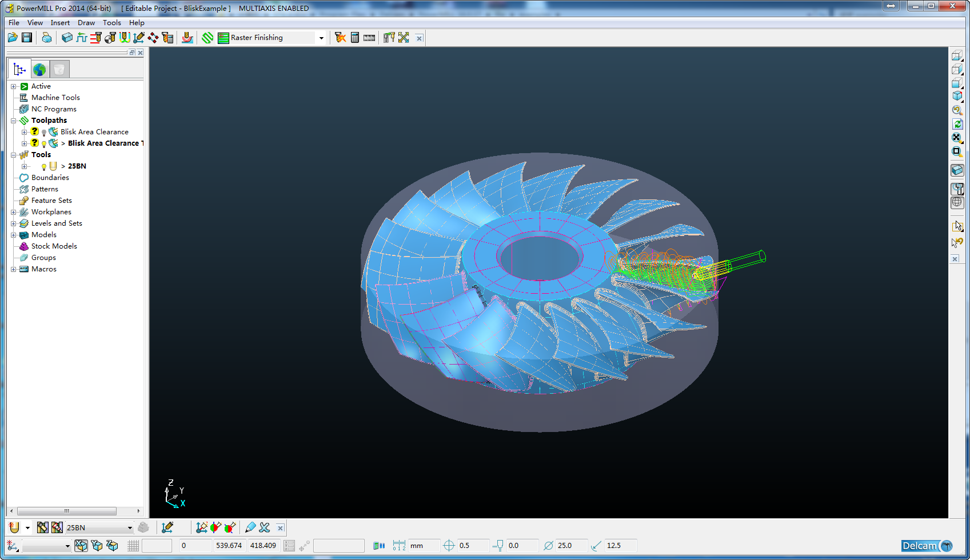Open the Insert menu
This screenshot has width=970, height=560.
click(x=60, y=23)
